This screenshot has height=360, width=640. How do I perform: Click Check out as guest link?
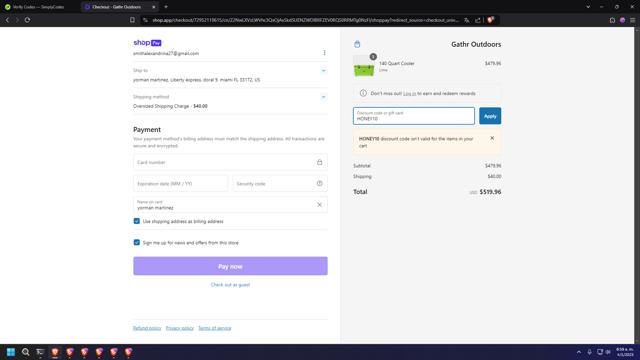230,285
